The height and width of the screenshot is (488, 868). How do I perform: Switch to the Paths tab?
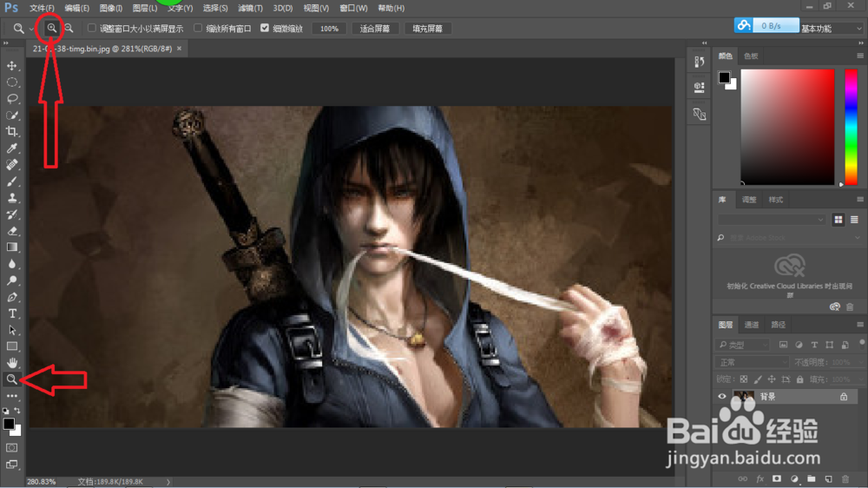pyautogui.click(x=778, y=325)
